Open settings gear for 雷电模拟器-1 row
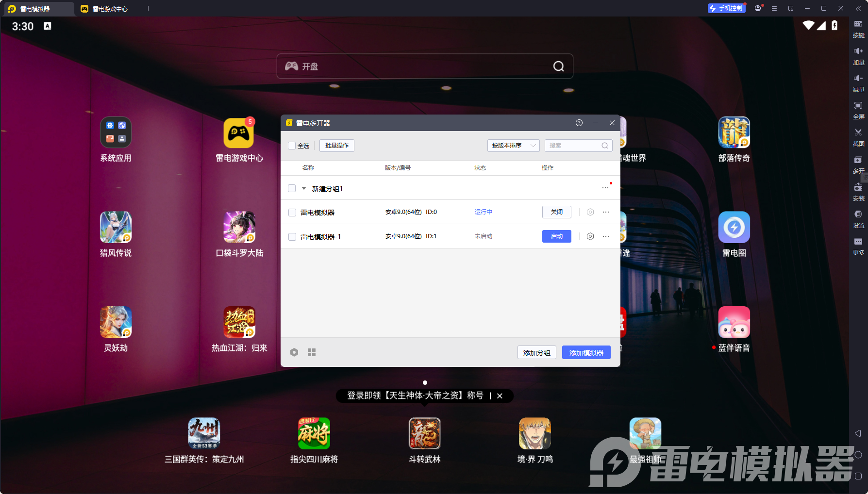Image resolution: width=868 pixels, height=494 pixels. [x=590, y=236]
